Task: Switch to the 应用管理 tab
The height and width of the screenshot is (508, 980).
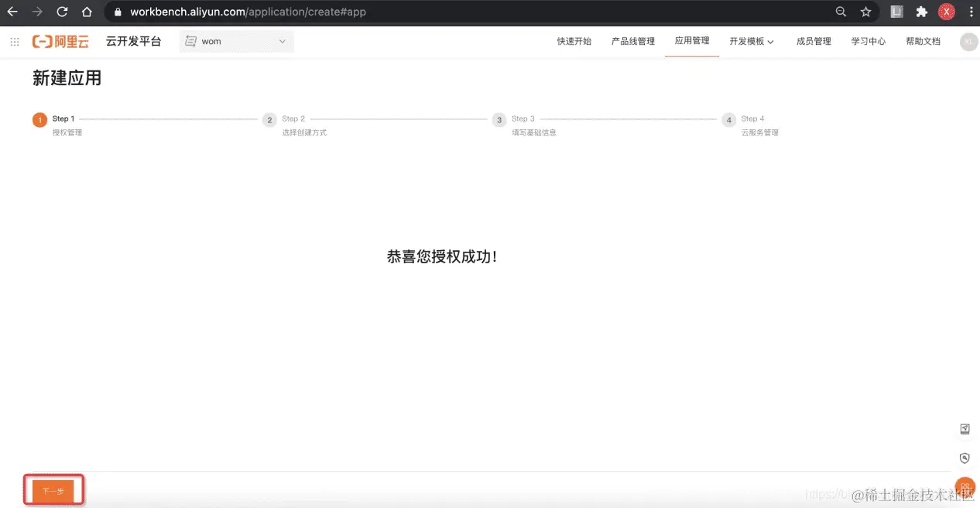Action: coord(691,41)
